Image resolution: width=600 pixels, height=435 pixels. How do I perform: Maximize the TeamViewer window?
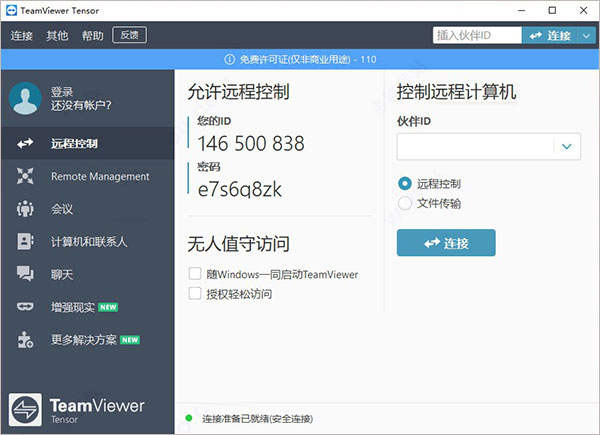[552, 10]
